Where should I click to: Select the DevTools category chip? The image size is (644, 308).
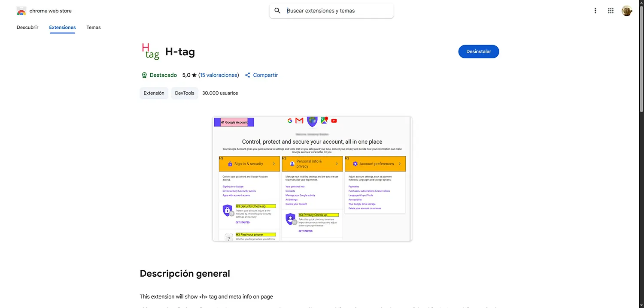[x=184, y=93]
